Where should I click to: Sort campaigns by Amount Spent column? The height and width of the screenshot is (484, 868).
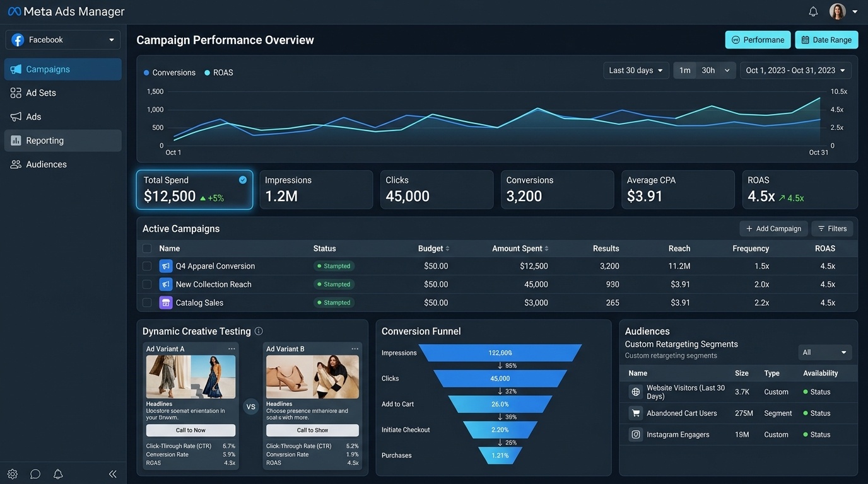(x=520, y=248)
